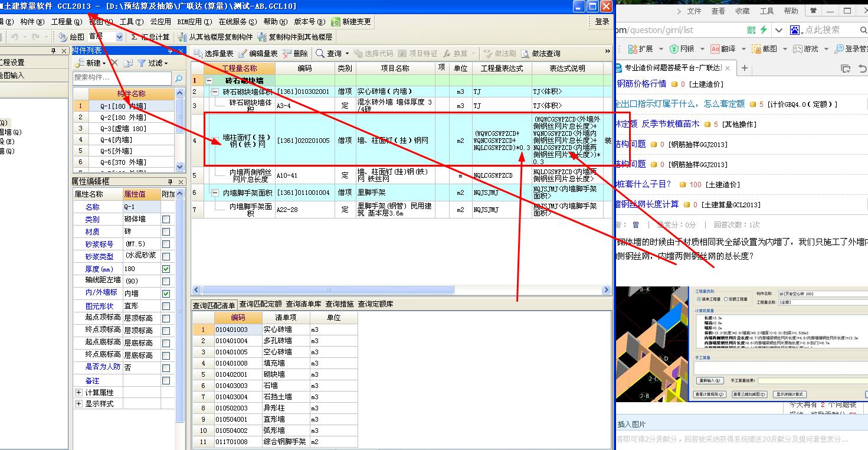Click 做法刷 brush icon
This screenshot has height=450, width=868.
(488, 54)
